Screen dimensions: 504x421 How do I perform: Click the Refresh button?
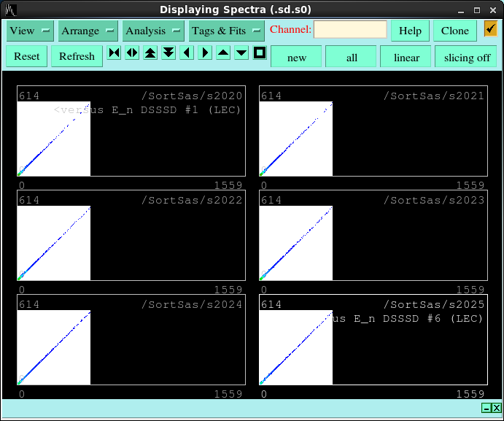[x=77, y=56]
